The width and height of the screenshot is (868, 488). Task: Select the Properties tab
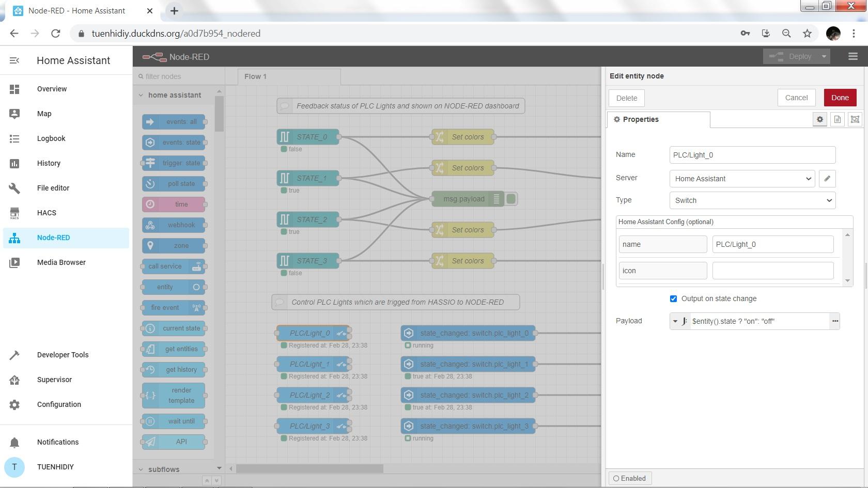(x=658, y=119)
